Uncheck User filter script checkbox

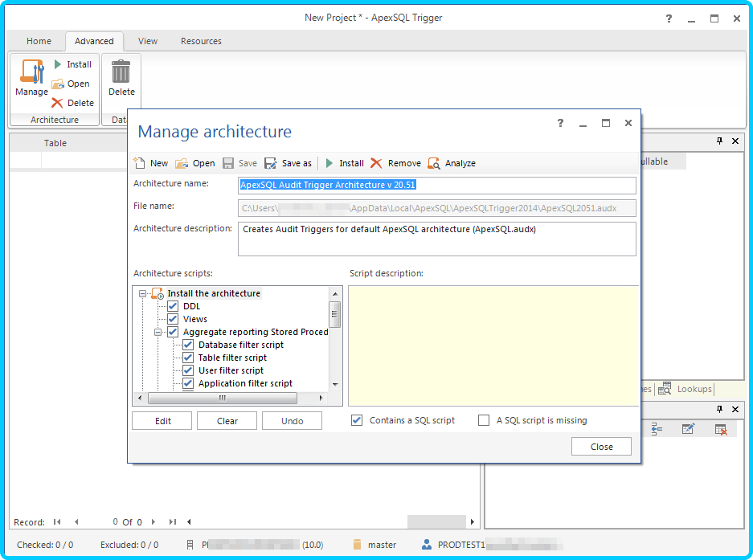[x=188, y=370]
